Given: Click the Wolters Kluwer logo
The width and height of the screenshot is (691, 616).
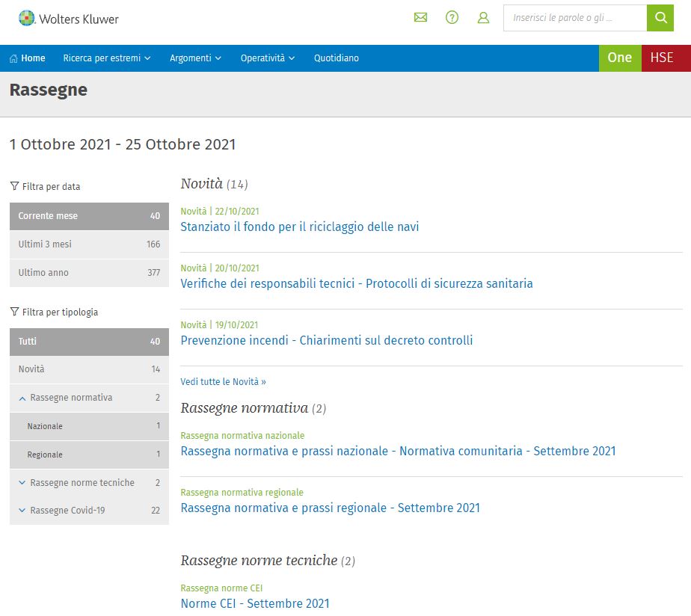Looking at the screenshot, I should click(68, 19).
